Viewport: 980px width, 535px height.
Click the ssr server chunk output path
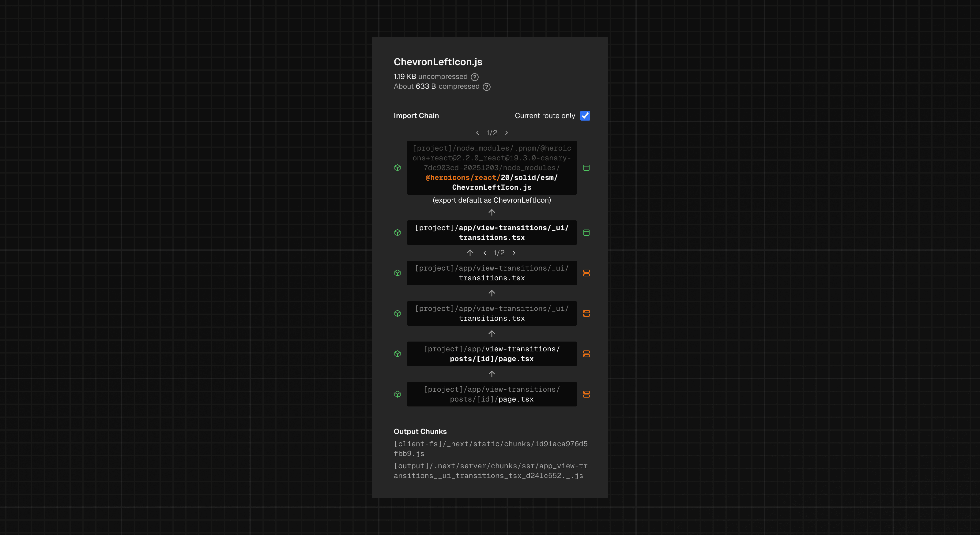490,470
